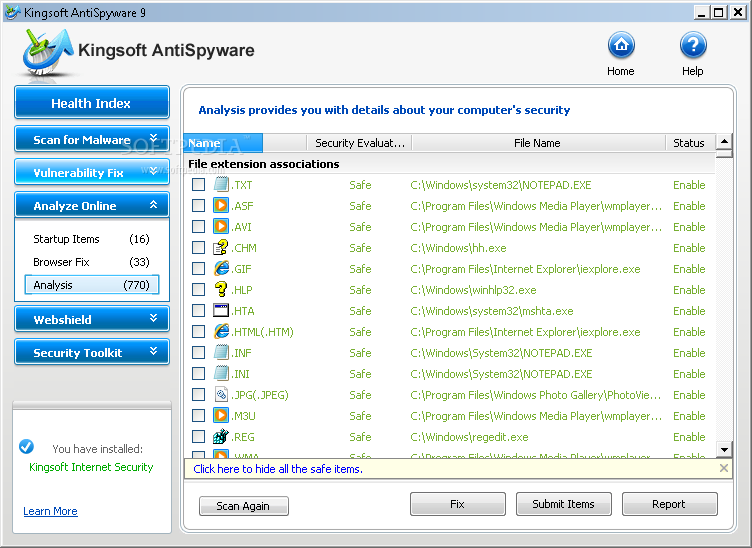Click the Submit Items button

(564, 504)
